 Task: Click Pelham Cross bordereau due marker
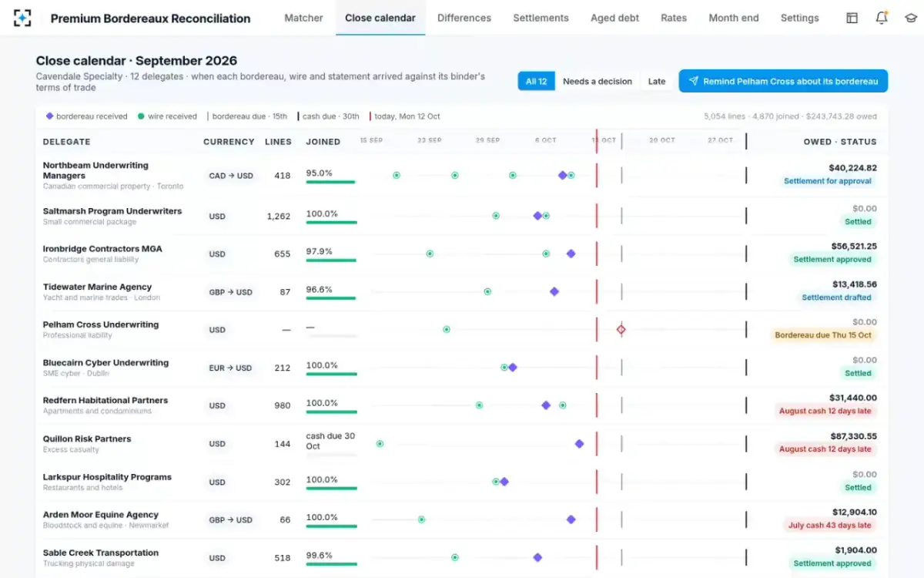[621, 330]
